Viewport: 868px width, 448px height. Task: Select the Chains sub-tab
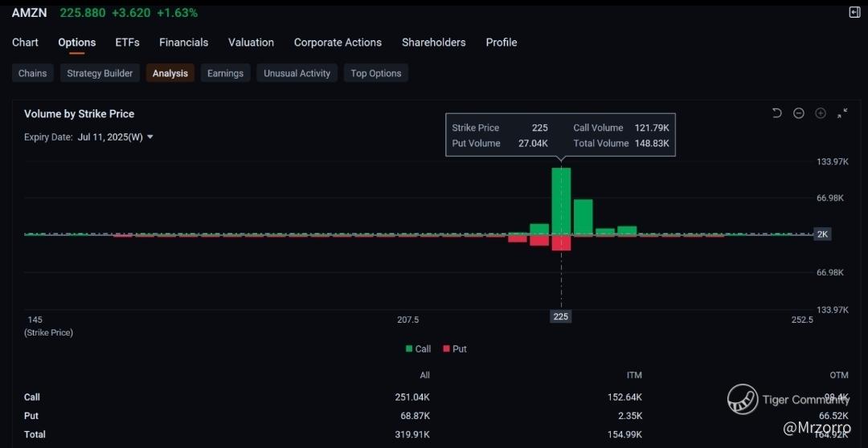coord(33,73)
